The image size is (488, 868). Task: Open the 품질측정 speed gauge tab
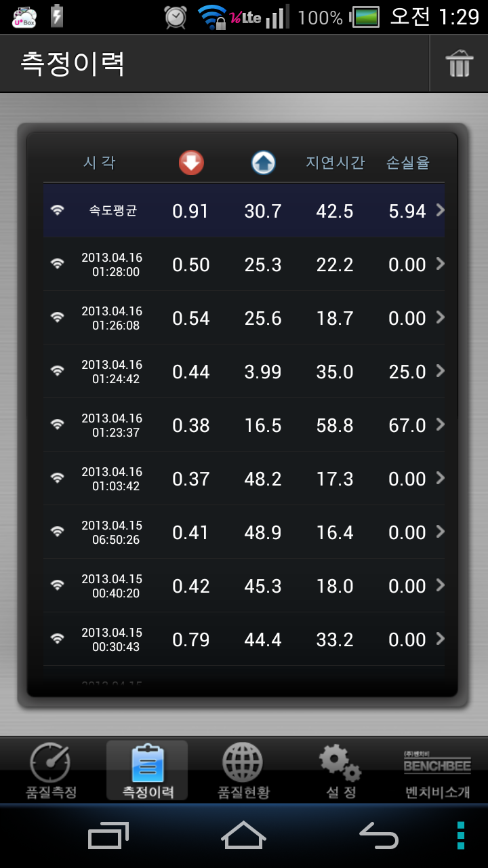coord(51,771)
